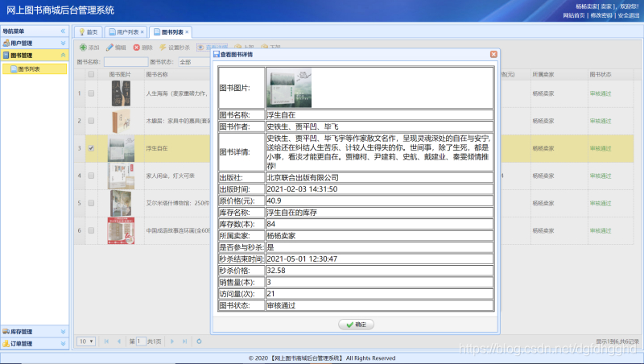
Task: Click the 所属卖家 column header
Action: coord(543,74)
